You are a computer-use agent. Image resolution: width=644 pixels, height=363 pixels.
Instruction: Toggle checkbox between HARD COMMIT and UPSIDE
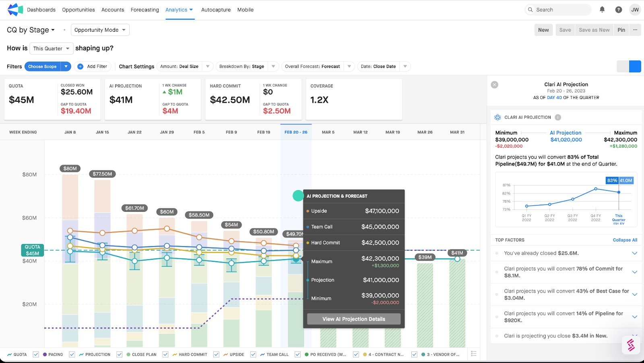(x=216, y=354)
